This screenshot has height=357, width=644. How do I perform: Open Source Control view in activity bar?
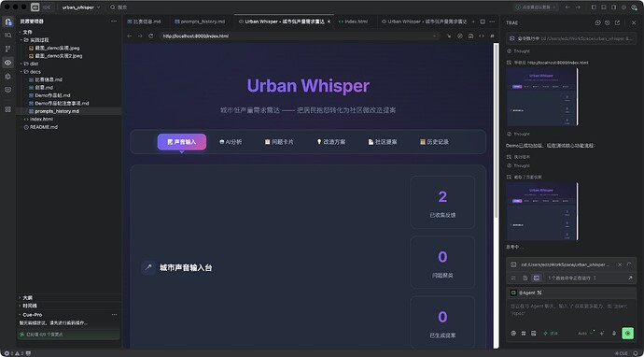[x=7, y=49]
